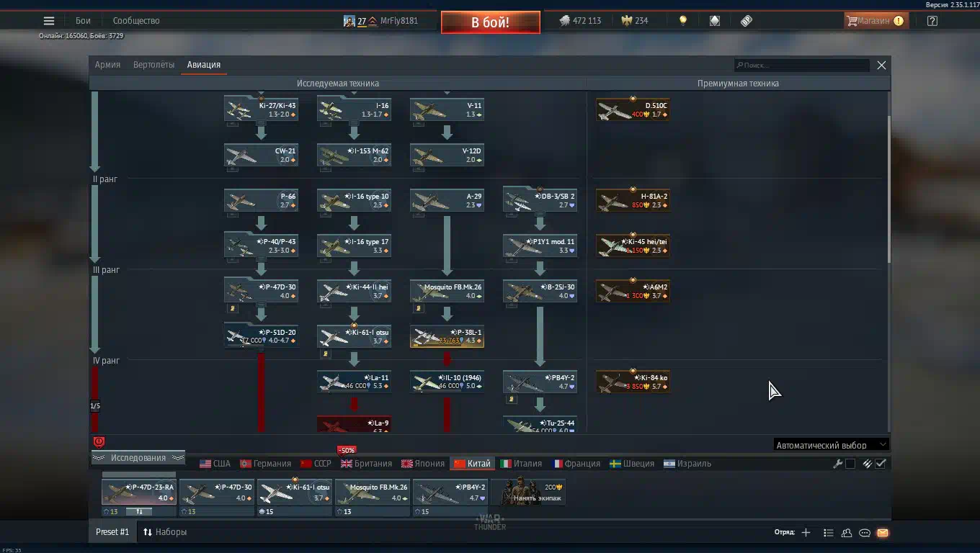
Task: Select the B-25J-30 bomber card
Action: 540,291
